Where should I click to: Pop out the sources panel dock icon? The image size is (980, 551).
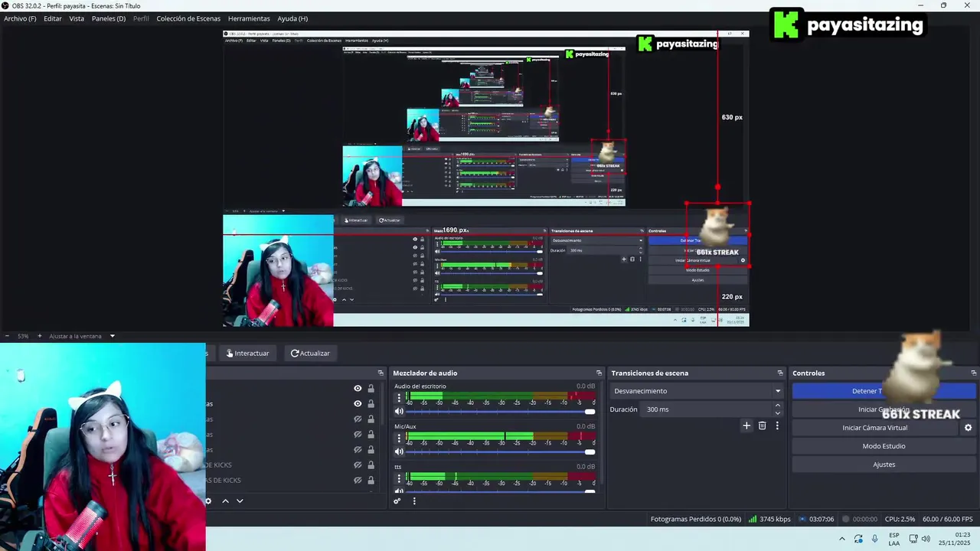tap(381, 373)
